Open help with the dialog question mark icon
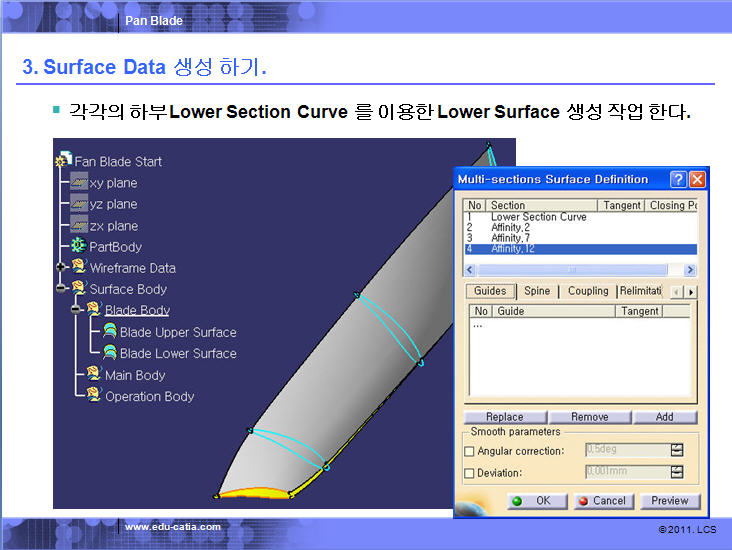Screen dimensions: 732x550 coord(678,179)
